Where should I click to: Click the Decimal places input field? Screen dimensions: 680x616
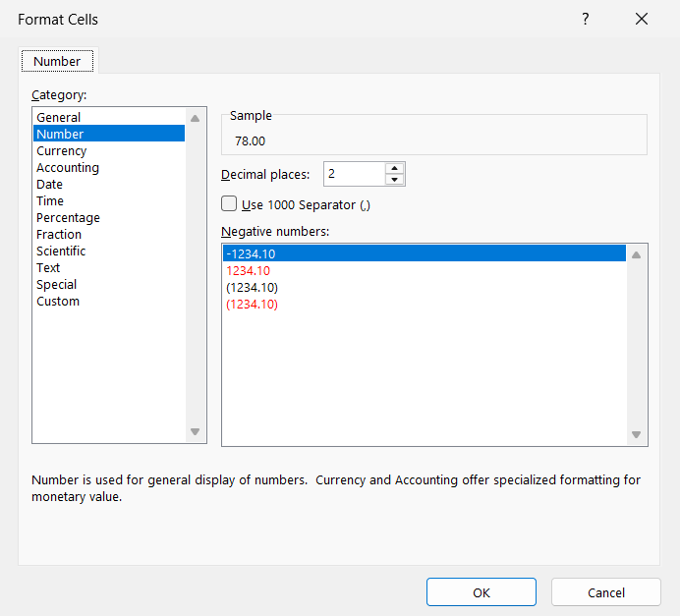click(354, 174)
